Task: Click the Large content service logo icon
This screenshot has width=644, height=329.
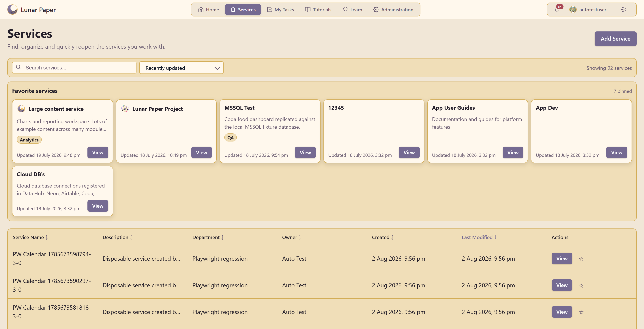Action: tap(21, 109)
